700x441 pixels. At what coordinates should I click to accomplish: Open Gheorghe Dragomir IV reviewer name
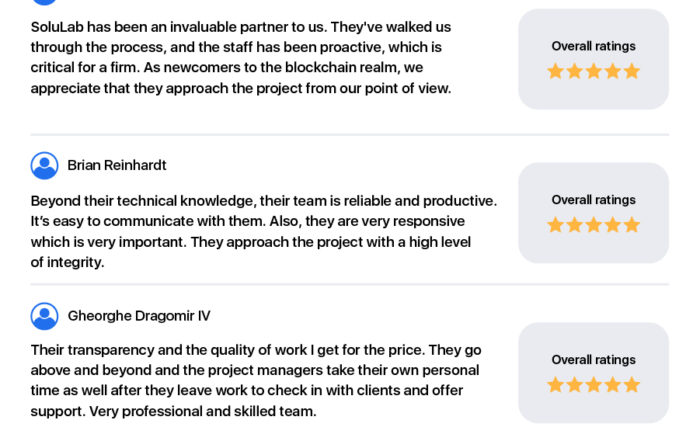pos(139,316)
